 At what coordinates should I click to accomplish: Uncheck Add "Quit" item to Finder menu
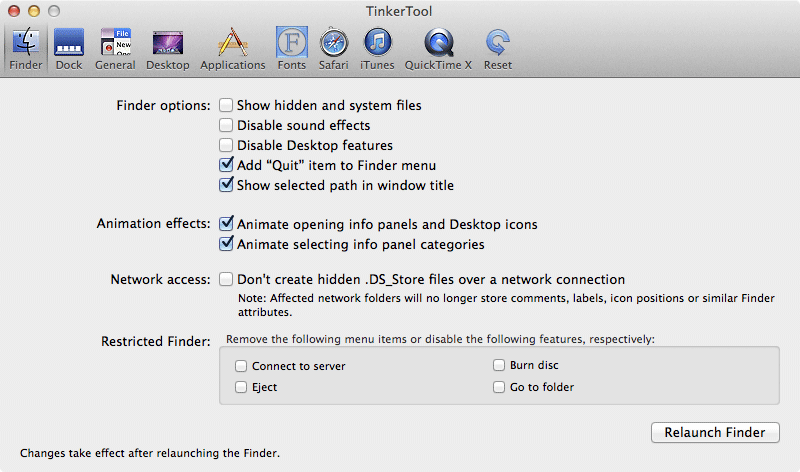[226, 165]
